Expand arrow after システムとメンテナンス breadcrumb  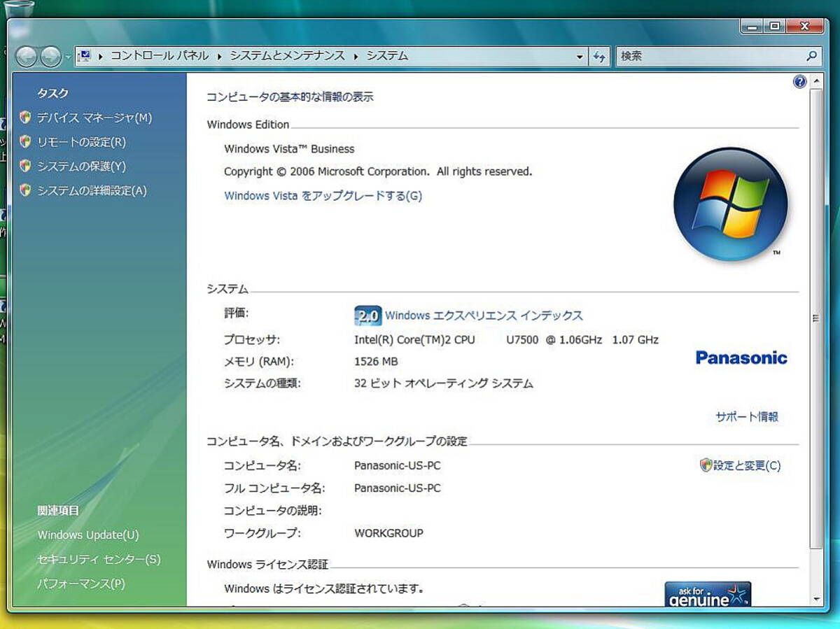tap(356, 56)
